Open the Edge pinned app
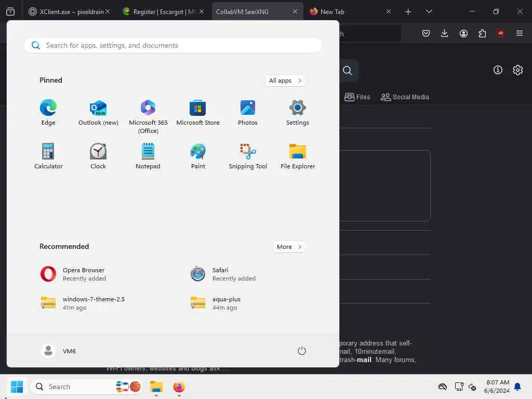The image size is (532, 399). [48, 113]
